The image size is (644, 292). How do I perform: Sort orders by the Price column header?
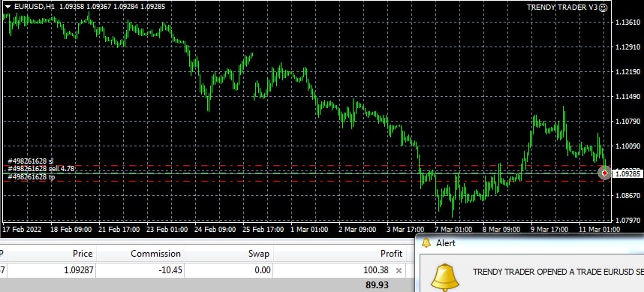pos(83,254)
